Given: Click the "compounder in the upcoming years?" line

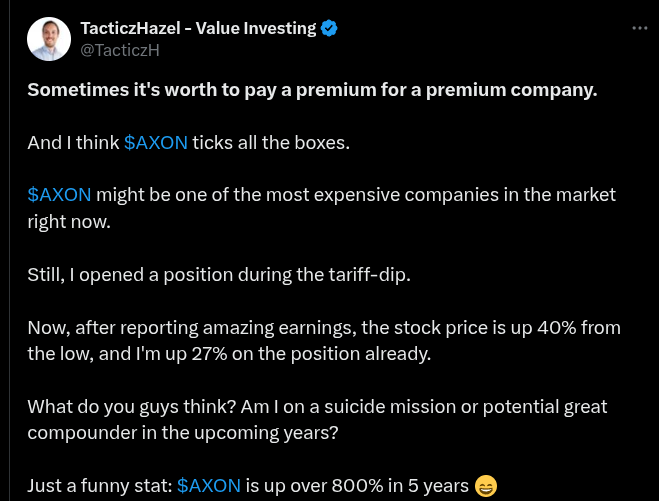Looking at the screenshot, I should click(x=185, y=434).
